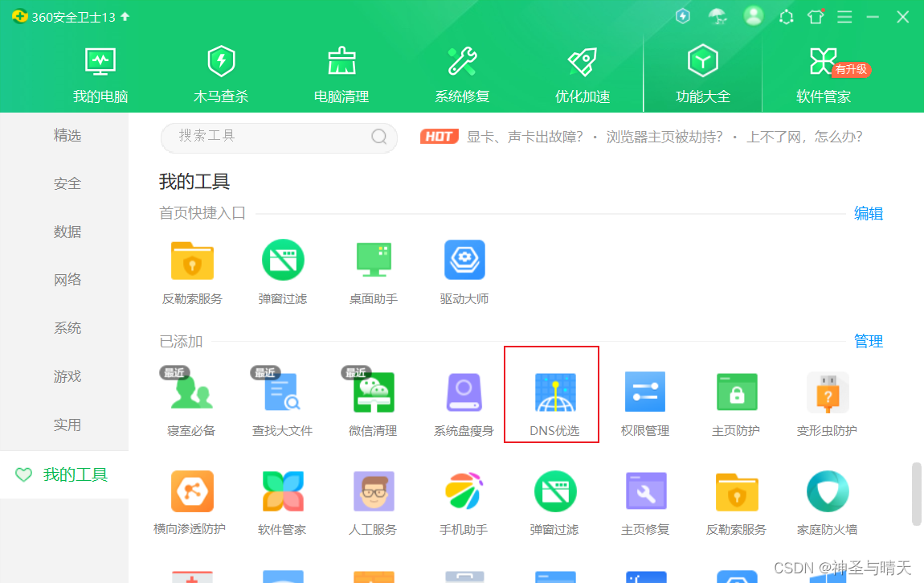Open the 驱动大师 shortcut
Image resolution: width=924 pixels, height=583 pixels.
coord(464,261)
